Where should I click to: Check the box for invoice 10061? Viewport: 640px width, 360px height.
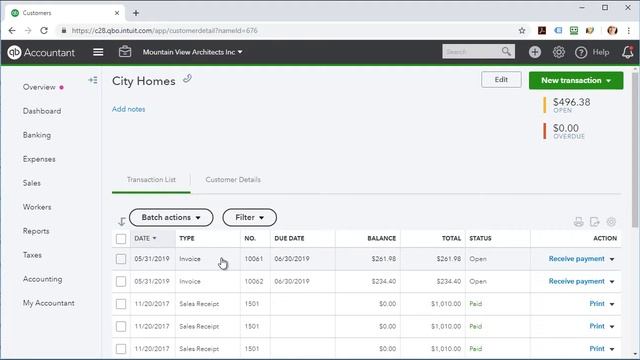(121, 259)
